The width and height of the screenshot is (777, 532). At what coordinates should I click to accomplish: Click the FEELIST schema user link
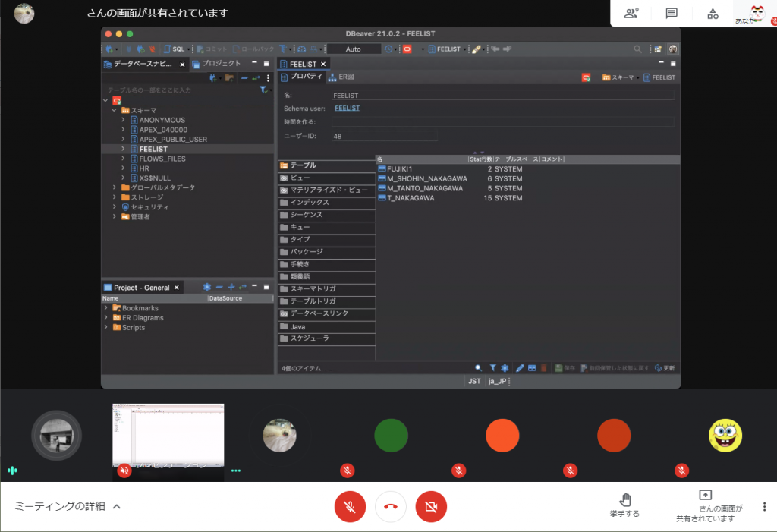347,109
